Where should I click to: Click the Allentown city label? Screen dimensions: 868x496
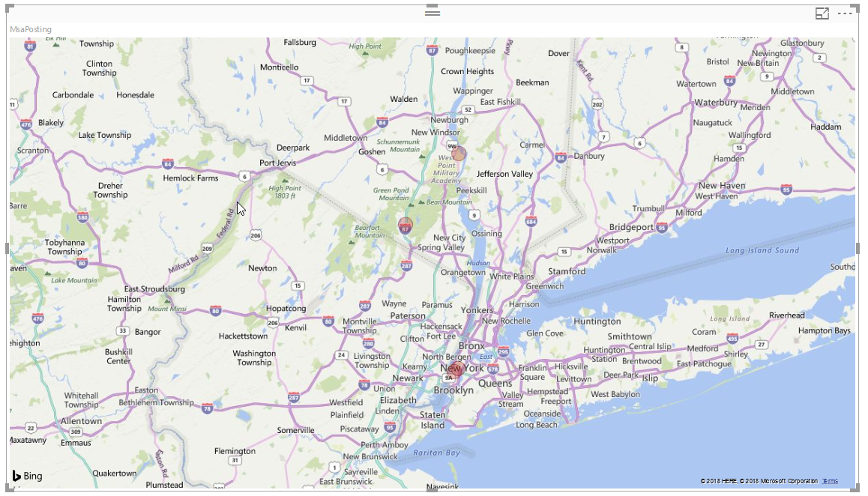click(x=81, y=421)
